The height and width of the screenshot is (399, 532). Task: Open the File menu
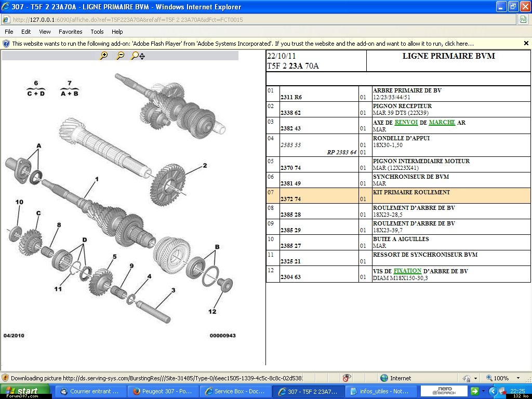pyautogui.click(x=9, y=32)
